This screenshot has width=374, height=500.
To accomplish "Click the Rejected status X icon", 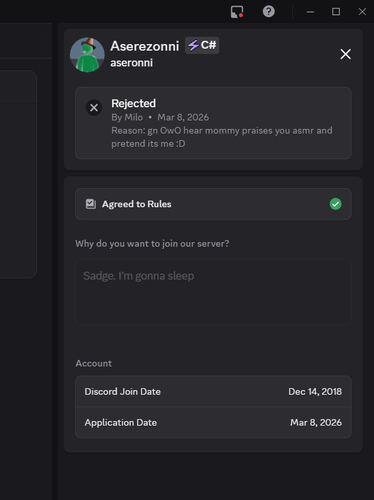I will tap(94, 108).
